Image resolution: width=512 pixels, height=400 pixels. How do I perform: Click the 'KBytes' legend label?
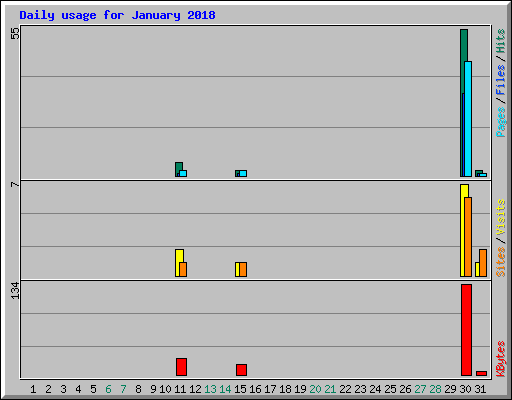(500, 359)
